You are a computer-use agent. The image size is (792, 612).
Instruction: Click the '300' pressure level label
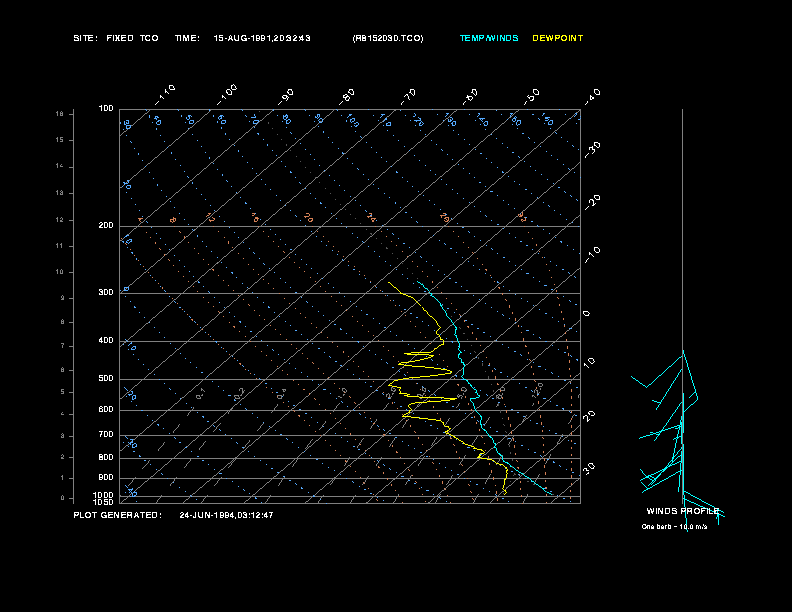[x=106, y=292]
